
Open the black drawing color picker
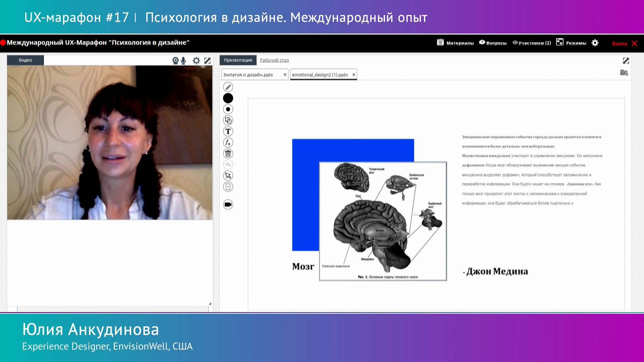(x=228, y=98)
